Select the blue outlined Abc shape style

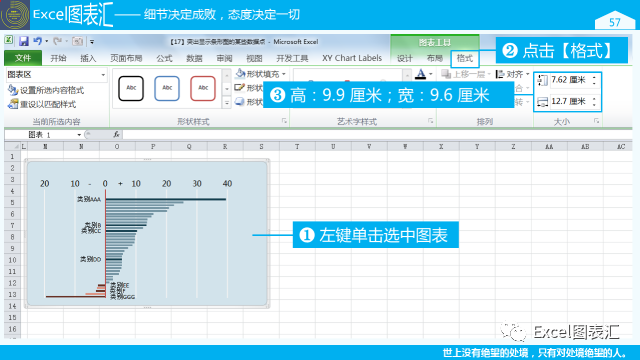167,88
